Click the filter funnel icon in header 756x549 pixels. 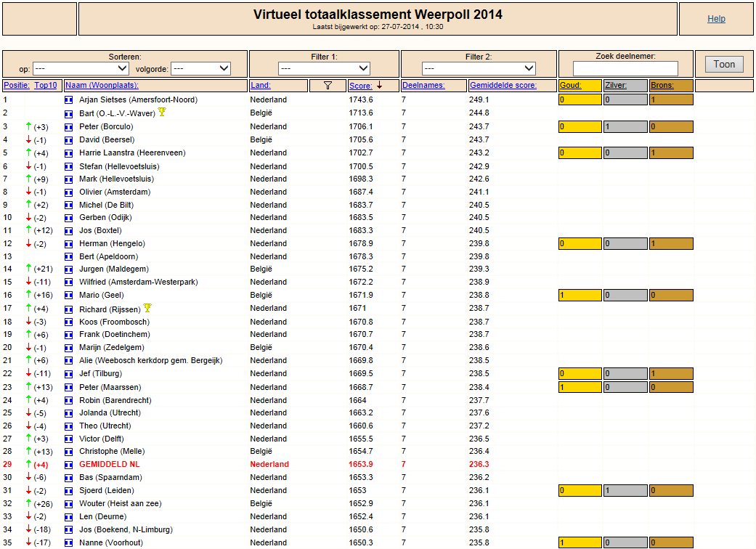point(328,85)
